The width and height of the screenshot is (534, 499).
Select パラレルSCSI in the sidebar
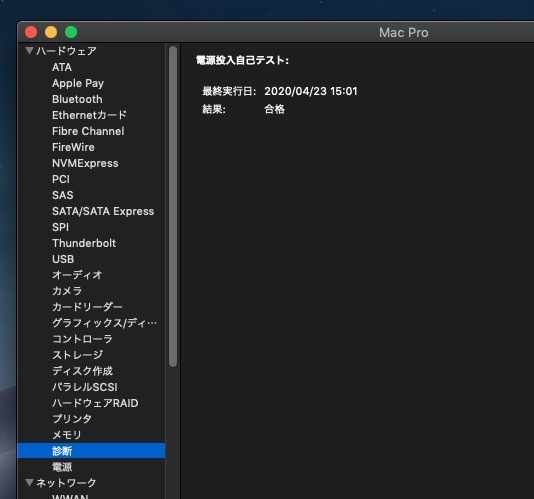coord(85,387)
